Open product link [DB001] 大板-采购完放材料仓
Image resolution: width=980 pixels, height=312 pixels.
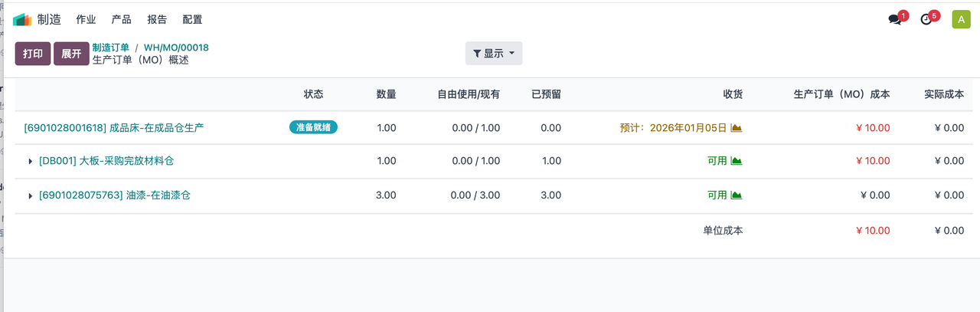(106, 161)
